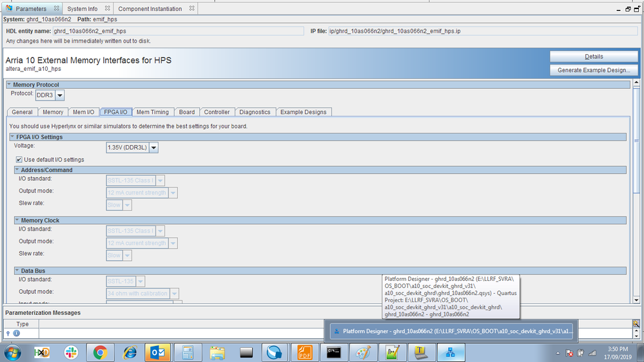Open Windows Explorer folder icon in taskbar
The image size is (644, 362).
coord(217,352)
